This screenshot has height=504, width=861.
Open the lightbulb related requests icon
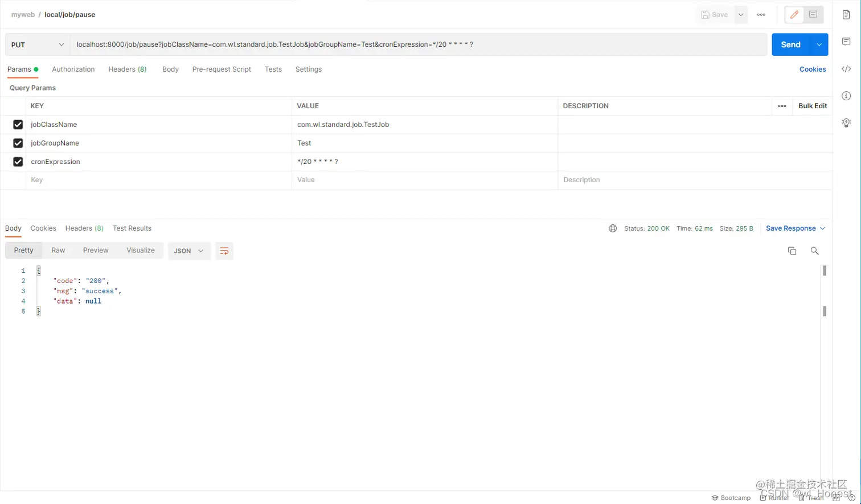point(846,122)
